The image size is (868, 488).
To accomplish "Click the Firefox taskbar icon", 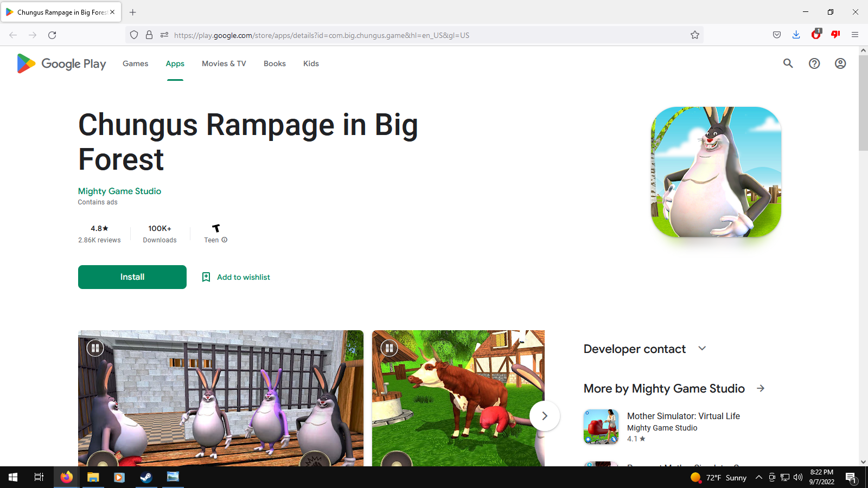I will point(66,477).
